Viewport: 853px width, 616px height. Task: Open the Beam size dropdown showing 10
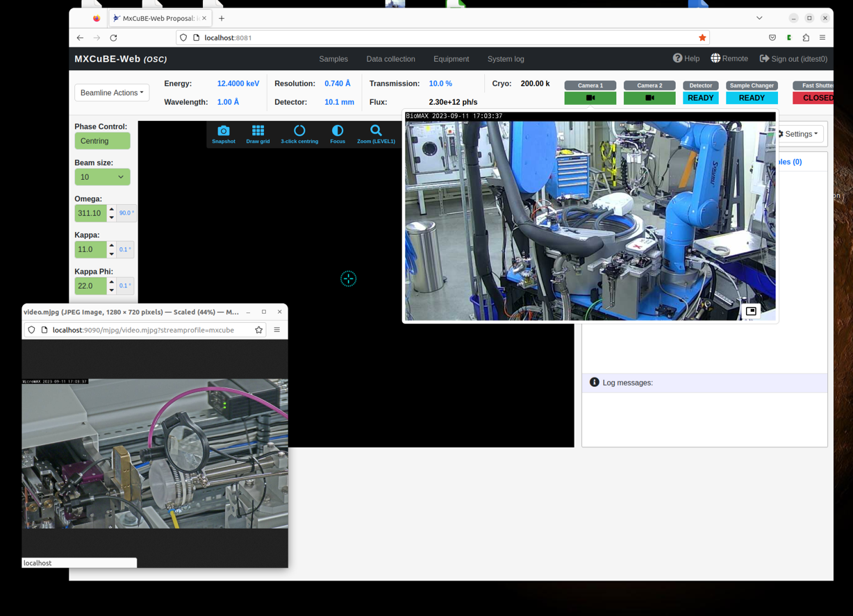click(102, 177)
